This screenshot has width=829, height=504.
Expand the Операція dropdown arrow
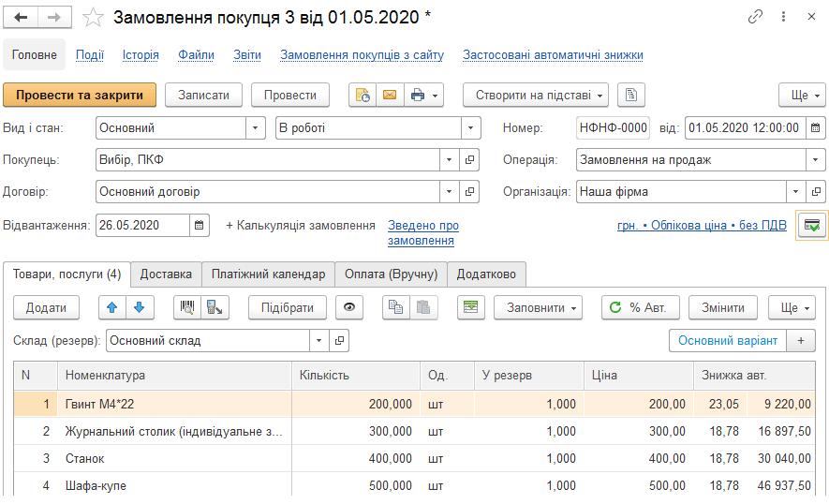815,159
